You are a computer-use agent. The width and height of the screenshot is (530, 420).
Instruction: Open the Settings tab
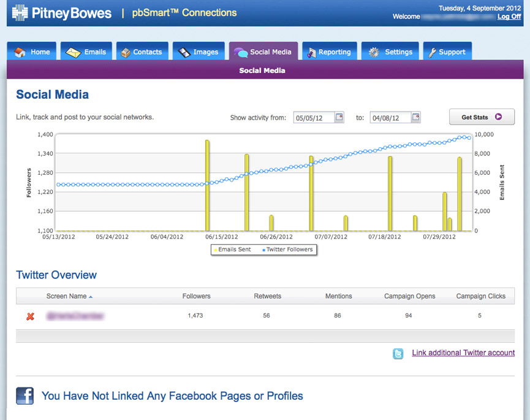pos(390,51)
